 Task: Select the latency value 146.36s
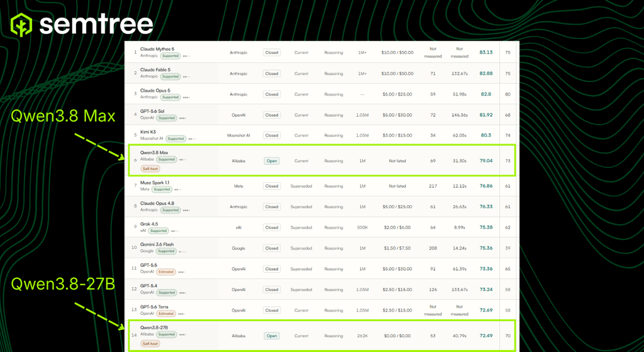tap(459, 115)
